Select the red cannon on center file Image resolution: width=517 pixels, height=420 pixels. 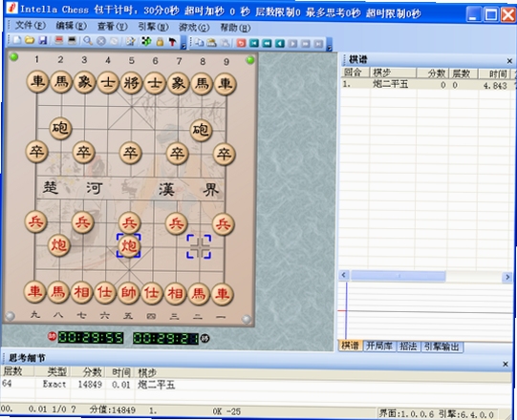click(x=129, y=246)
